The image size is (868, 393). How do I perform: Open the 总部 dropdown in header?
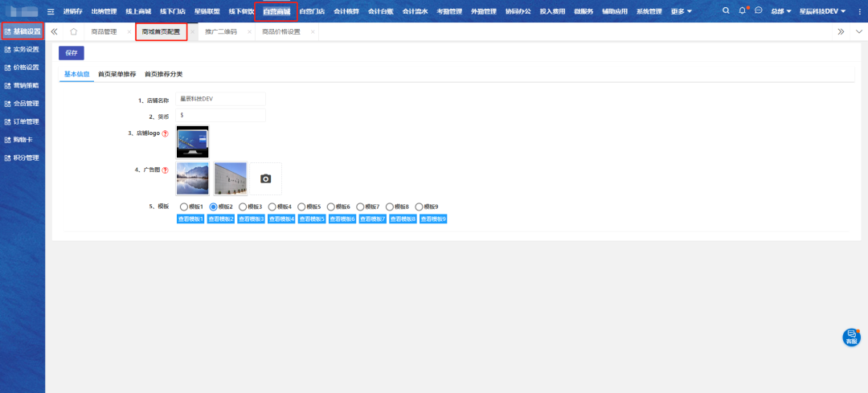[x=780, y=11]
